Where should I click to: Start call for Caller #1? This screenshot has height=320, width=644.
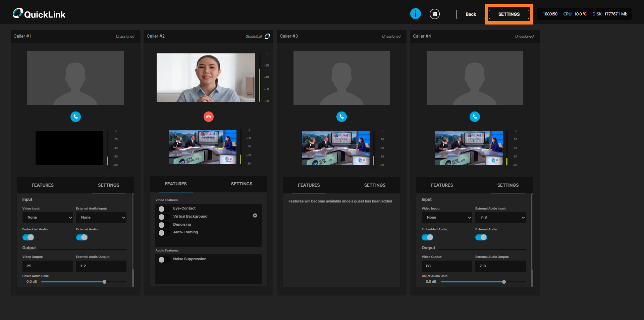coord(75,117)
